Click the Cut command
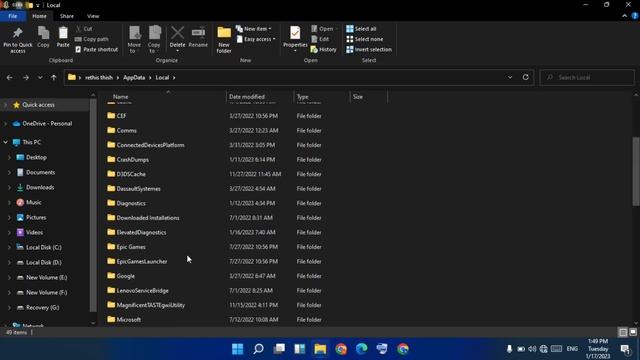This screenshot has height=360, width=640. tap(84, 29)
